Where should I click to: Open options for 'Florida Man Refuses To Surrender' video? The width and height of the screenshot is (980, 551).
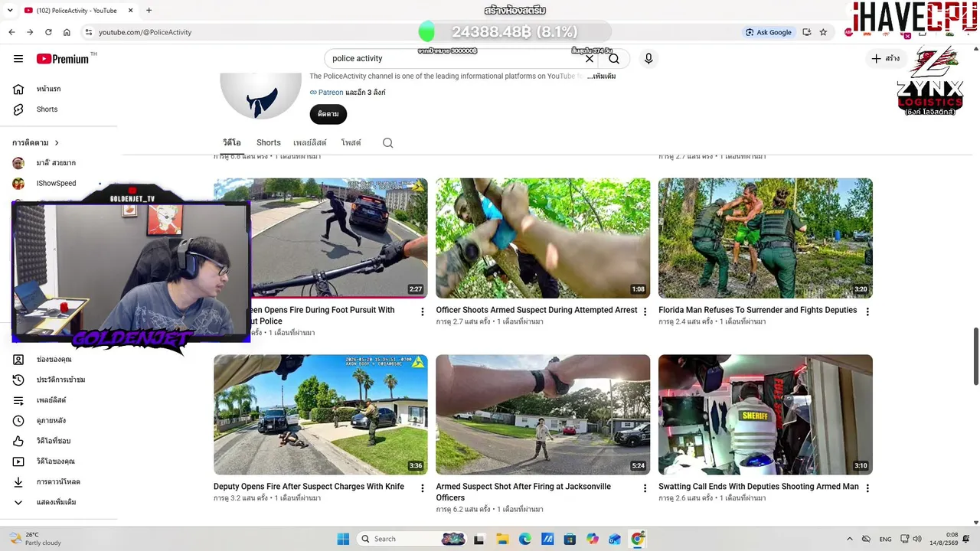pos(867,311)
